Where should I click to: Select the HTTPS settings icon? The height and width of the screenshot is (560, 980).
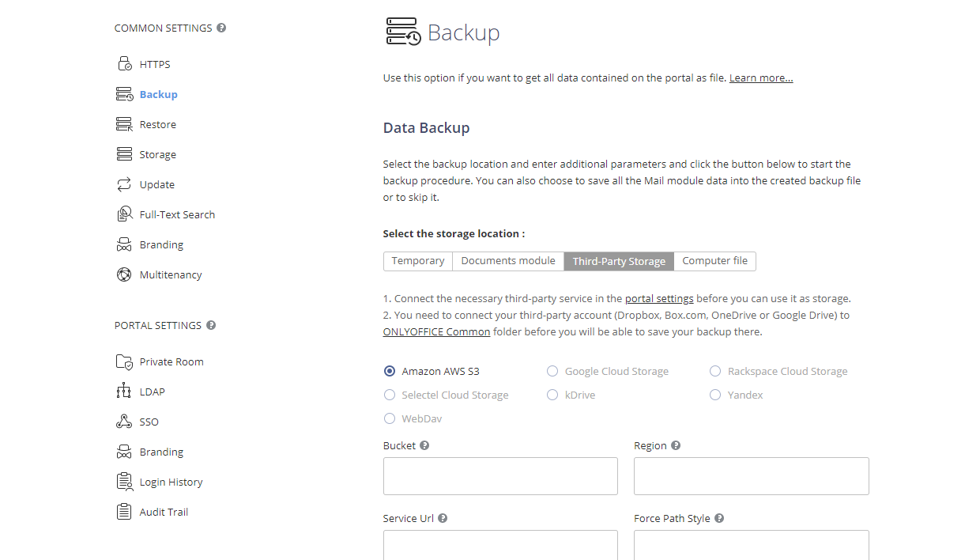[x=124, y=63]
